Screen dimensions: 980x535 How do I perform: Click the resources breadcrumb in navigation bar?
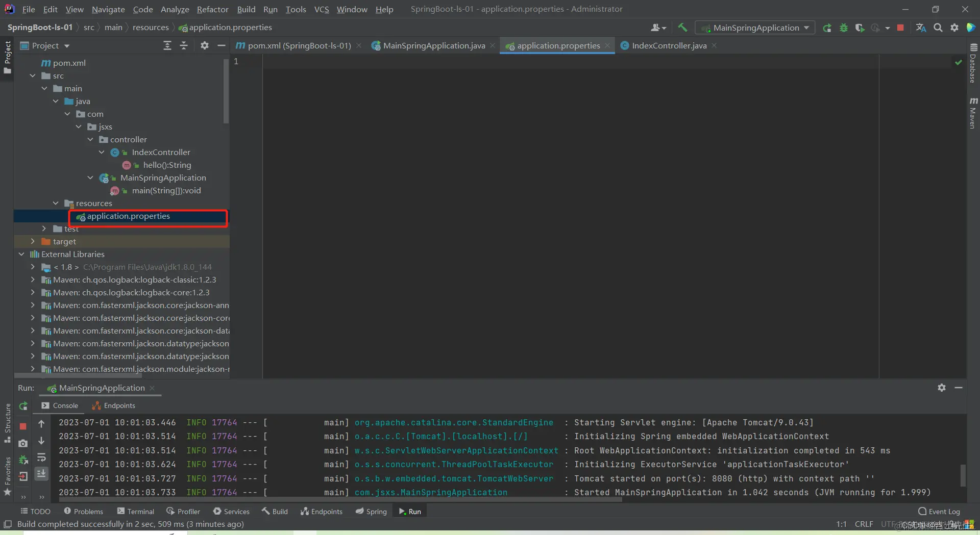coord(151,28)
